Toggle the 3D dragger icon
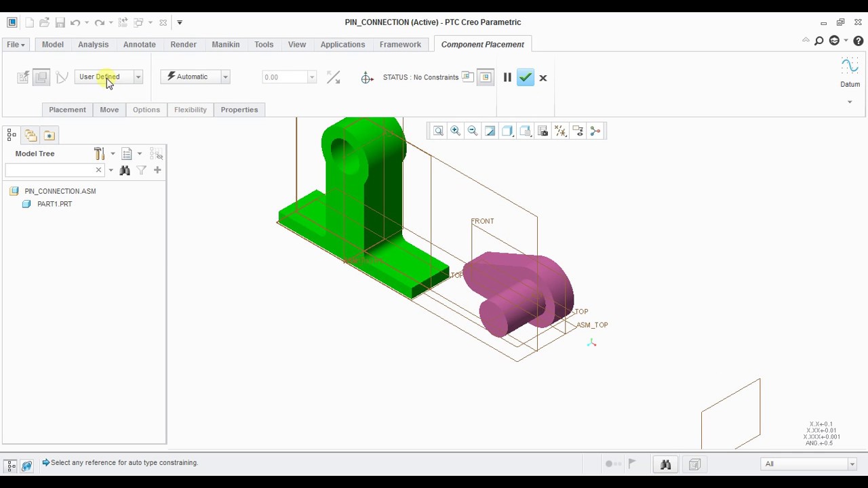The image size is (868, 488). (367, 78)
